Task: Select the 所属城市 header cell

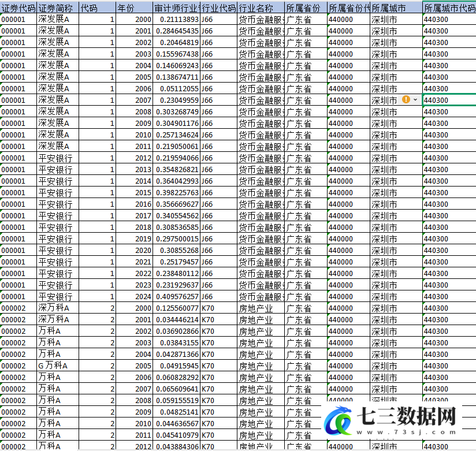Action: click(396, 8)
